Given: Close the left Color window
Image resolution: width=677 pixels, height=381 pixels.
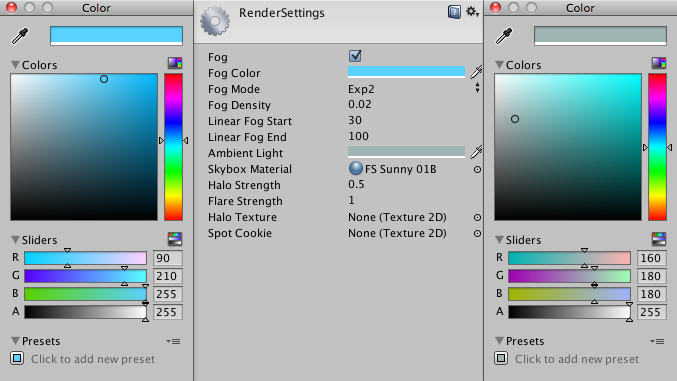Looking at the screenshot, I should [x=11, y=8].
